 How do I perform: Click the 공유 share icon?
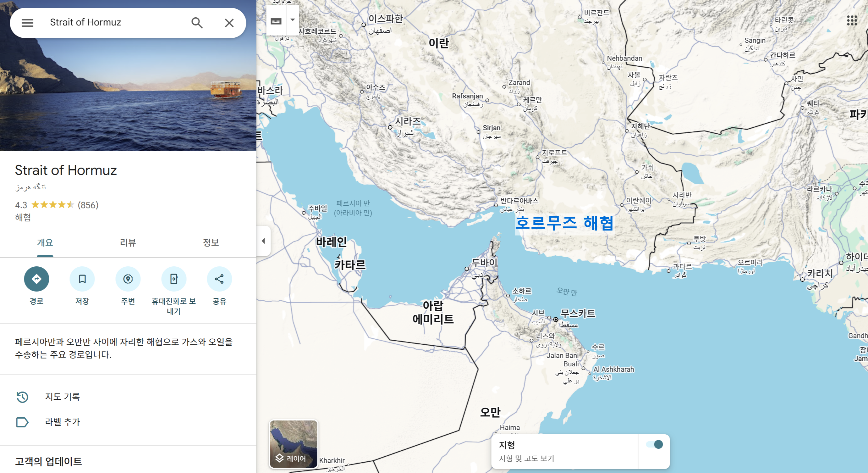click(x=219, y=279)
